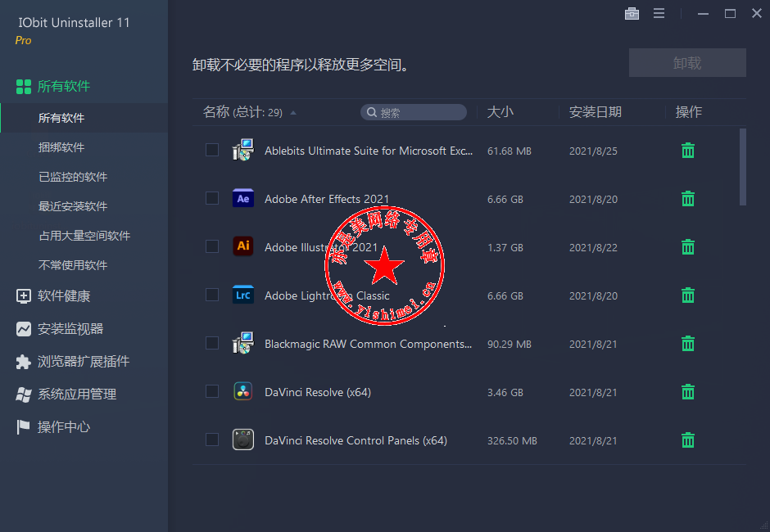This screenshot has width=770, height=532.
Task: Click the 安装监视器 chart icon
Action: click(24, 329)
